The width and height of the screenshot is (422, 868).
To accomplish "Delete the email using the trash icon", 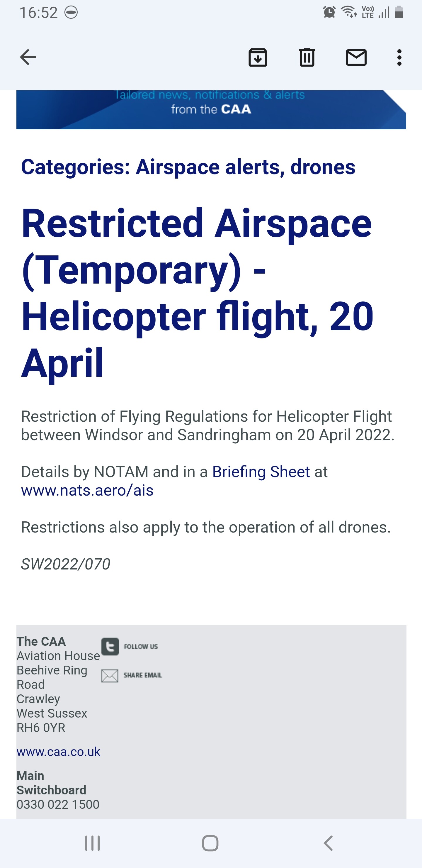I will 307,57.
